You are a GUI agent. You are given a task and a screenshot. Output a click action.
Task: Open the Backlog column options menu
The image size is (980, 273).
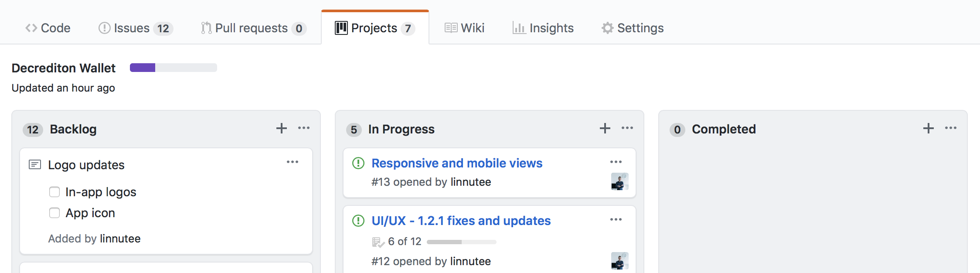[304, 128]
